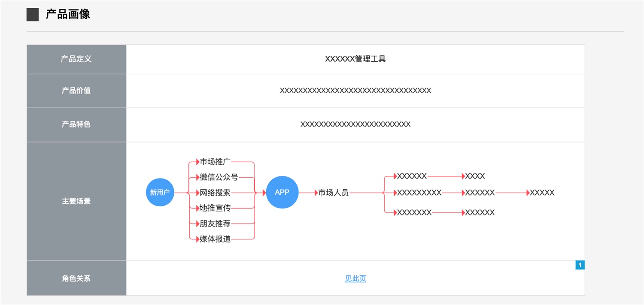
Task: Click the 主要场景 header cell
Action: coord(76,201)
